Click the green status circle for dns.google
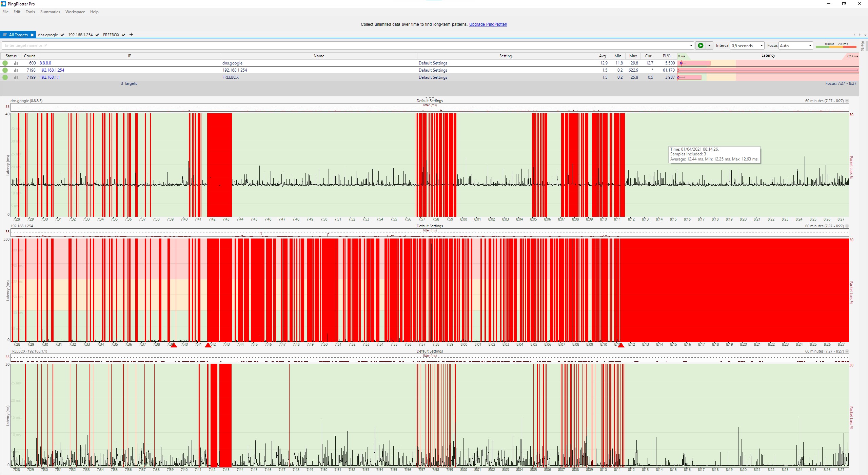 tap(5, 63)
